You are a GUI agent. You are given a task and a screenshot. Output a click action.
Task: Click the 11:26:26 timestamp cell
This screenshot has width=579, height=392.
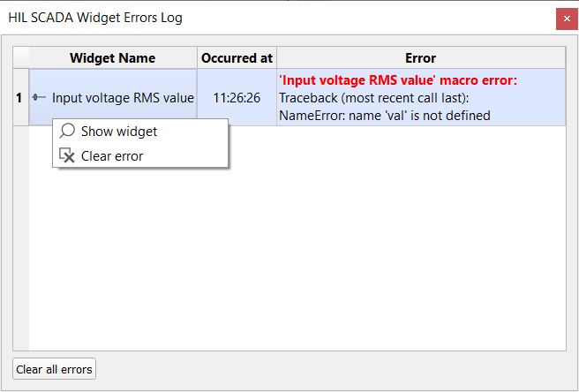tap(237, 97)
